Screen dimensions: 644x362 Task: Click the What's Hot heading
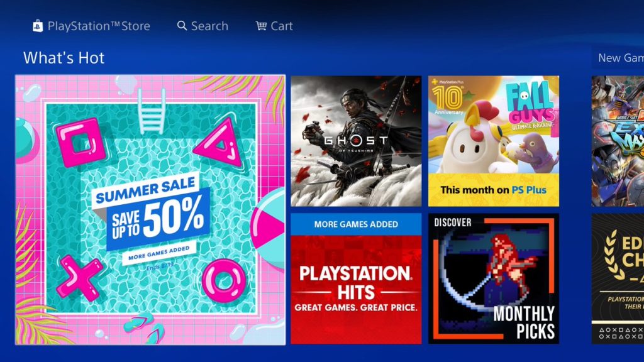tap(64, 58)
